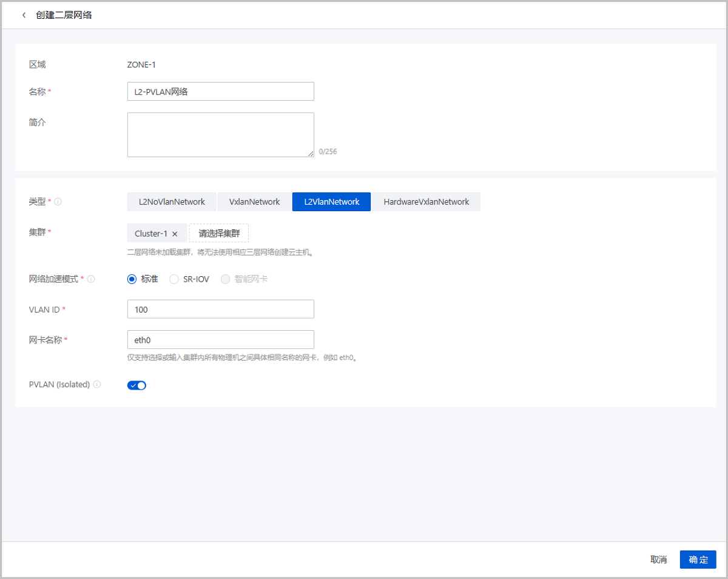Click info icon next to 类型 label
This screenshot has width=728, height=579.
point(58,202)
